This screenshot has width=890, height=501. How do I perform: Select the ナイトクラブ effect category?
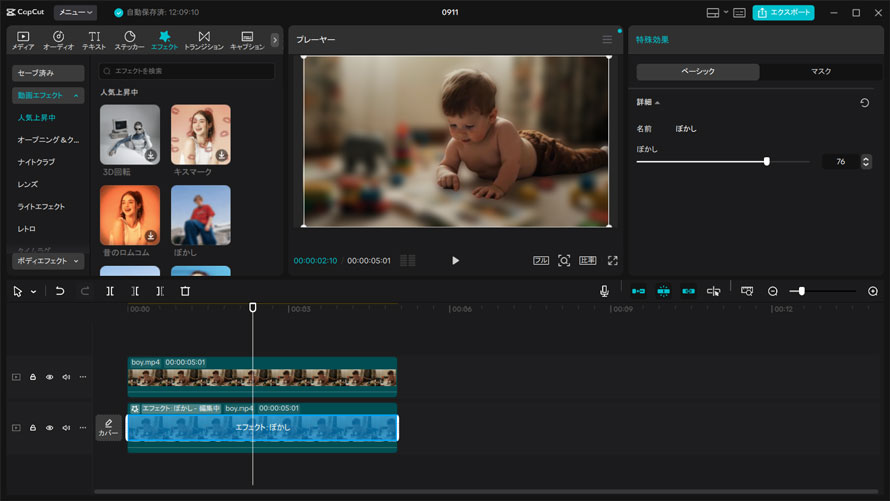coord(36,162)
